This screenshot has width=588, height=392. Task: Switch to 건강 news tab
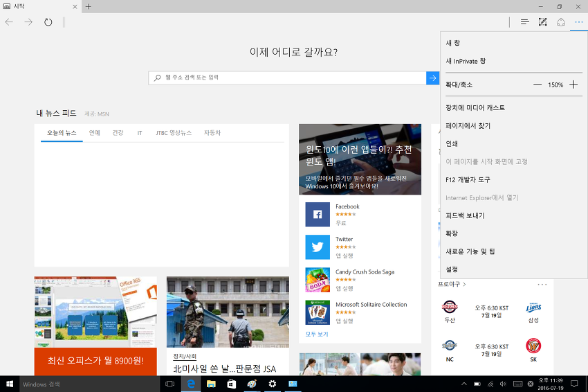point(118,133)
